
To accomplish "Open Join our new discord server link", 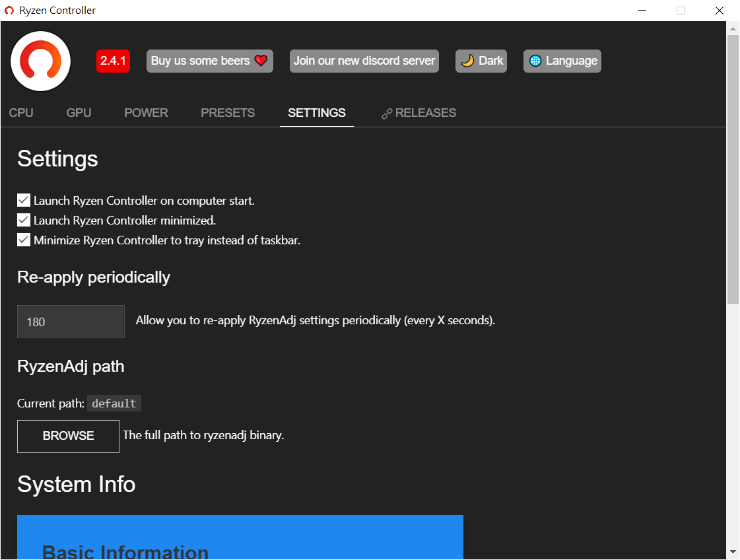I will pyautogui.click(x=364, y=61).
